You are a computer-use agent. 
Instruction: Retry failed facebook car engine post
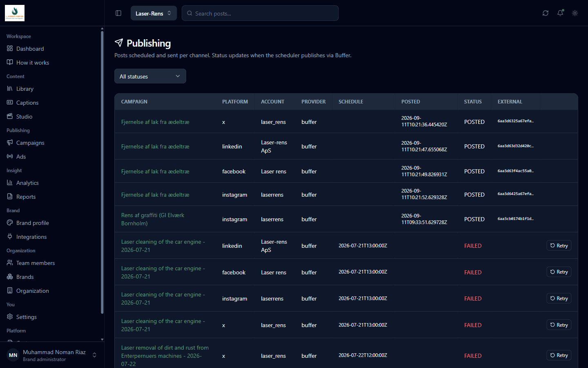click(x=559, y=272)
